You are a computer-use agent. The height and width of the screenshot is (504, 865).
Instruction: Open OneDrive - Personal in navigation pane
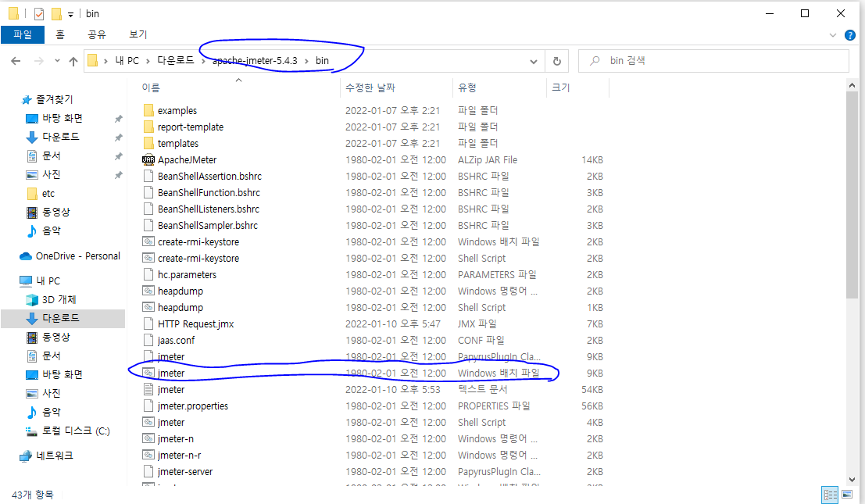(x=78, y=256)
